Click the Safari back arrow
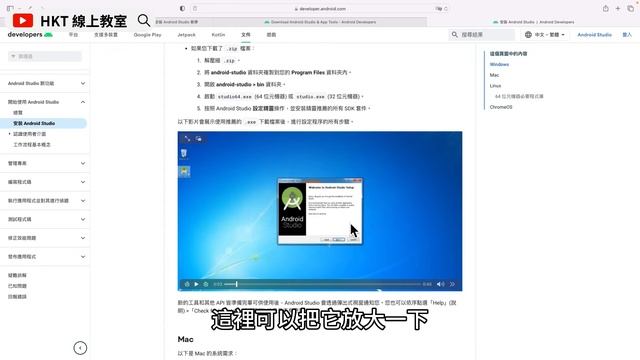This screenshot has height=360, width=640. click(x=30, y=8)
